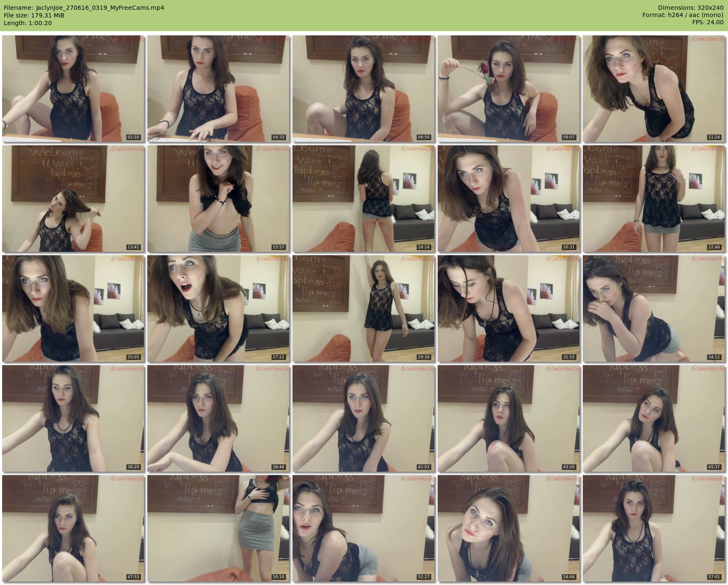Image resolution: width=728 pixels, height=585 pixels.
Task: Select the frame marked 04:33
Action: pyautogui.click(x=218, y=89)
